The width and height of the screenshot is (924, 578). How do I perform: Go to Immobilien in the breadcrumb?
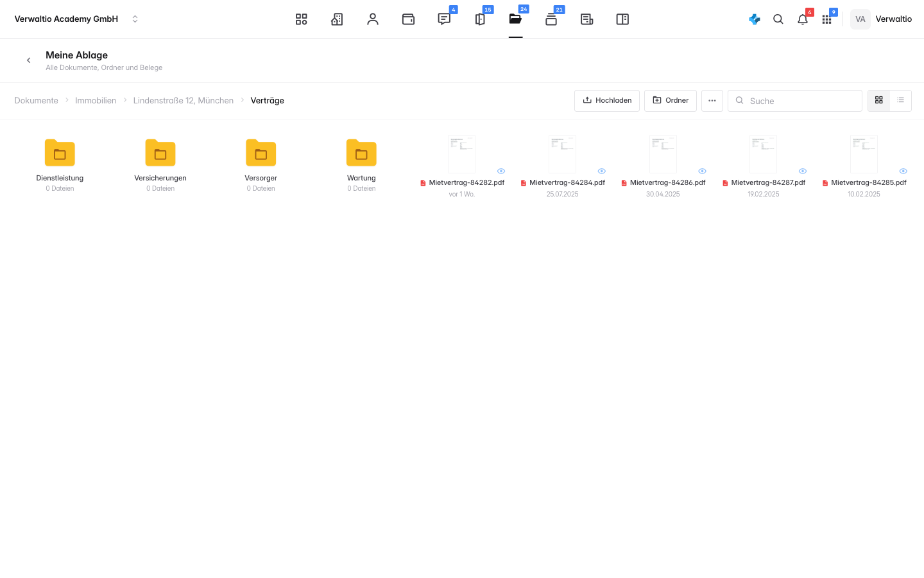pos(96,100)
